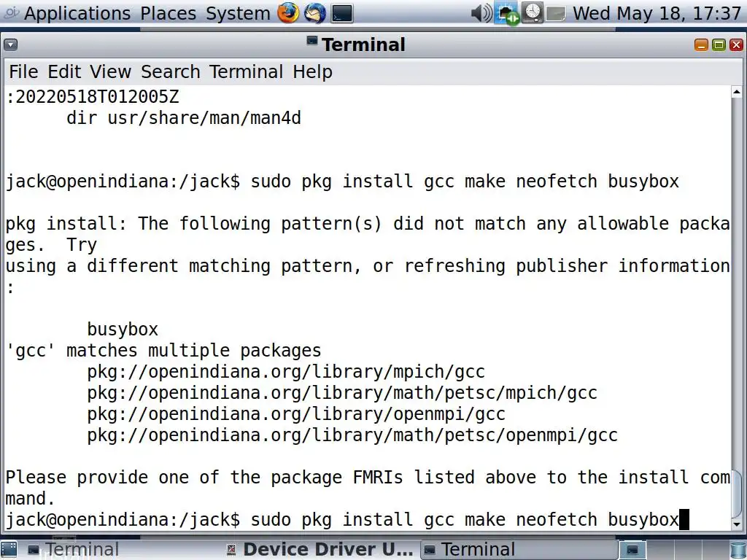This screenshot has height=560, width=747.
Task: Click the text ':20220518T012005Z'
Action: (x=93, y=97)
